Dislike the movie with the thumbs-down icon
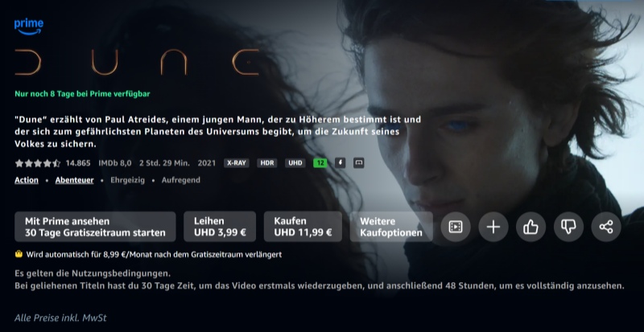 tap(568, 227)
